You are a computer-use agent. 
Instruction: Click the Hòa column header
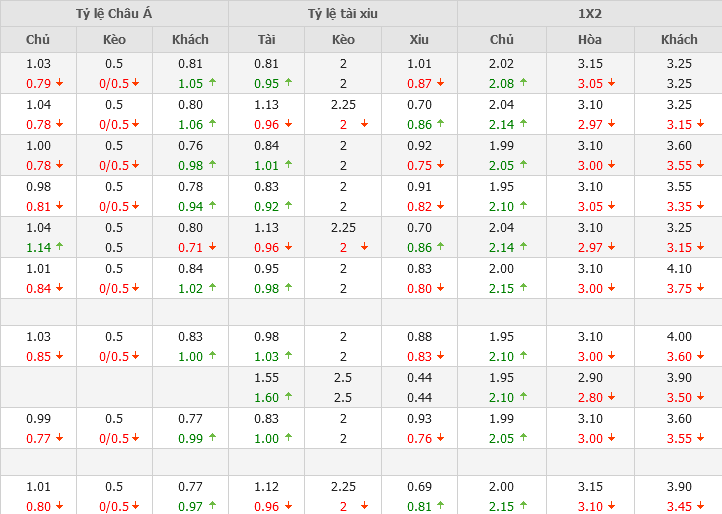tap(590, 39)
